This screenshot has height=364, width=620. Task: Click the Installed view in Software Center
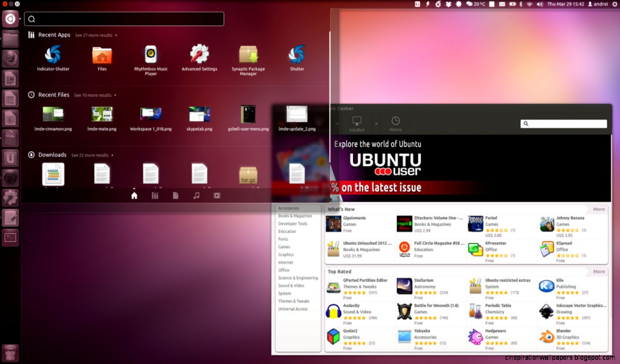coord(356,123)
